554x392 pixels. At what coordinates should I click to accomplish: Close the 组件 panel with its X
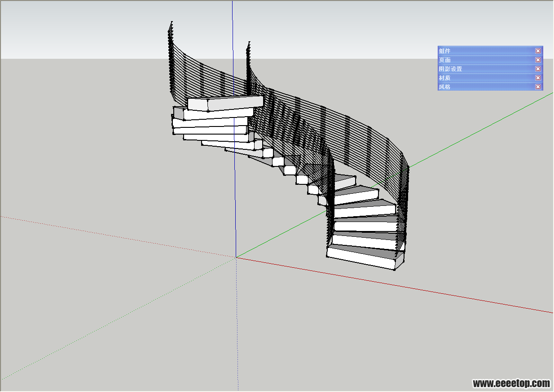tap(538, 51)
